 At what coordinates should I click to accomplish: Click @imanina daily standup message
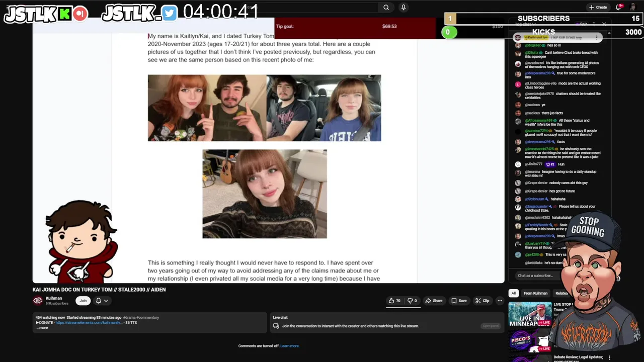(x=560, y=173)
